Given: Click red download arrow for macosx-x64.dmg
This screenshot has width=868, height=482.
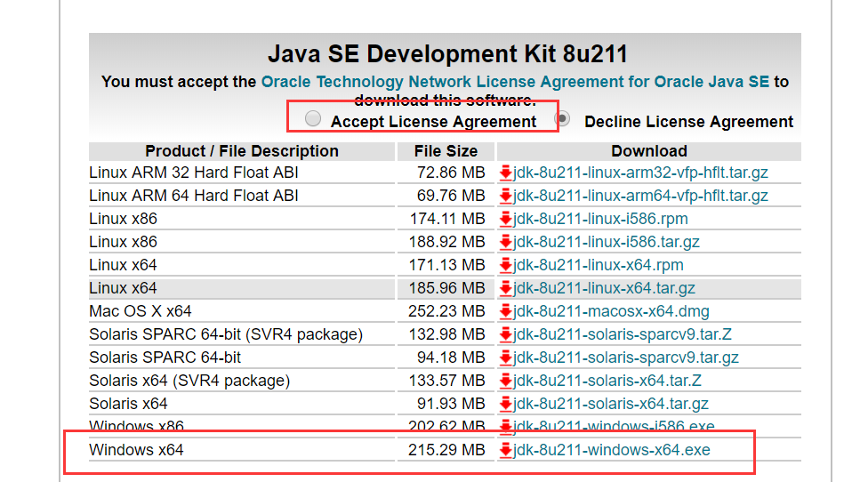Looking at the screenshot, I should point(505,311).
